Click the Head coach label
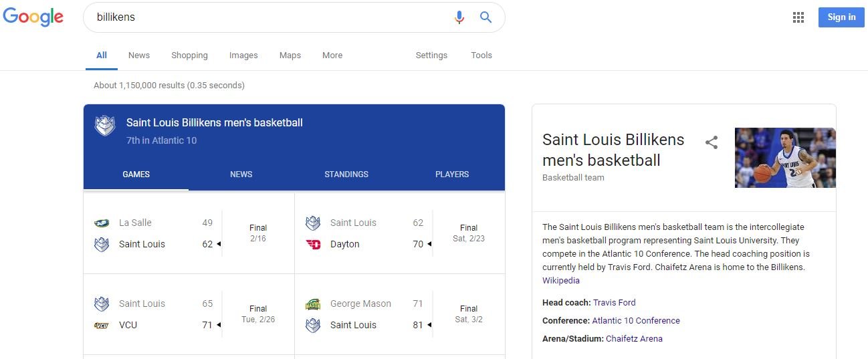This screenshot has width=868, height=359. click(x=566, y=303)
